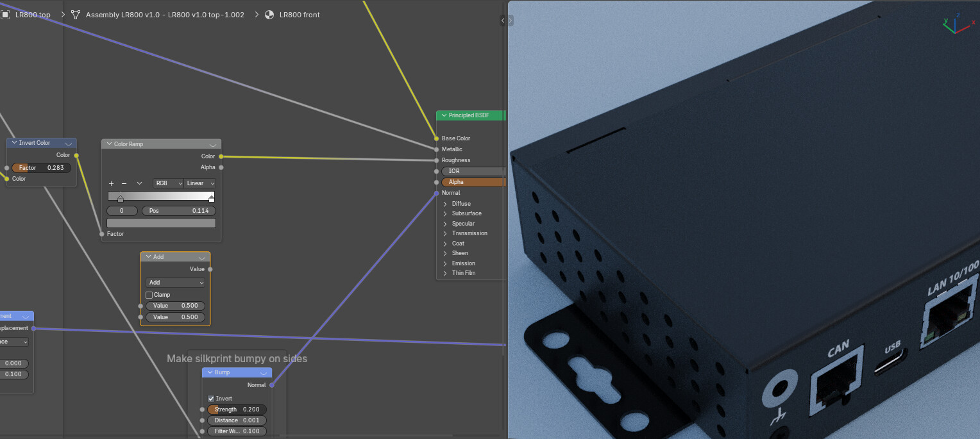Open the Bump node options icon
This screenshot has height=439, width=980.
coord(264,373)
